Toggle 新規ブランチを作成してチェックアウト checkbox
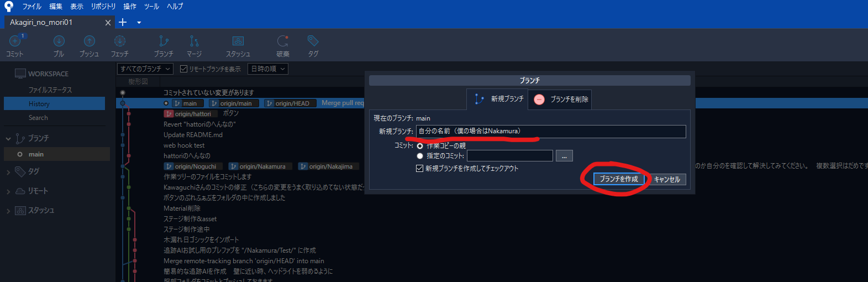 coord(420,168)
